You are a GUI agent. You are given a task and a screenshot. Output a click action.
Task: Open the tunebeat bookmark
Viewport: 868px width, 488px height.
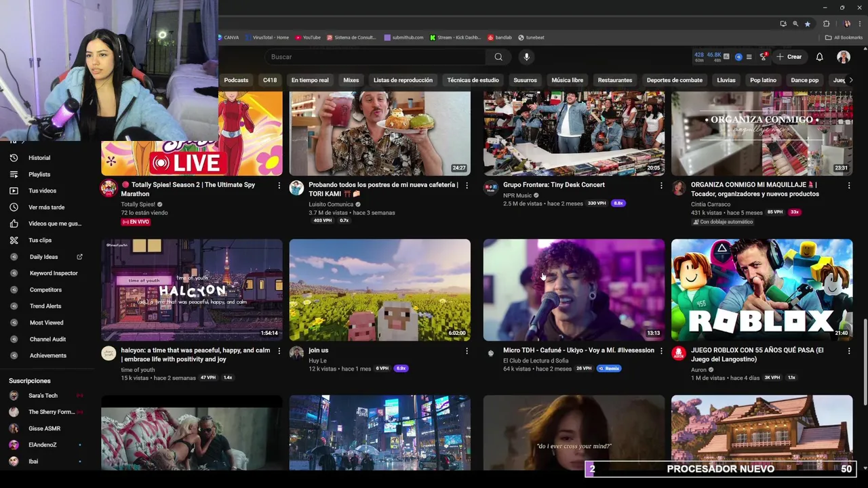pos(532,37)
